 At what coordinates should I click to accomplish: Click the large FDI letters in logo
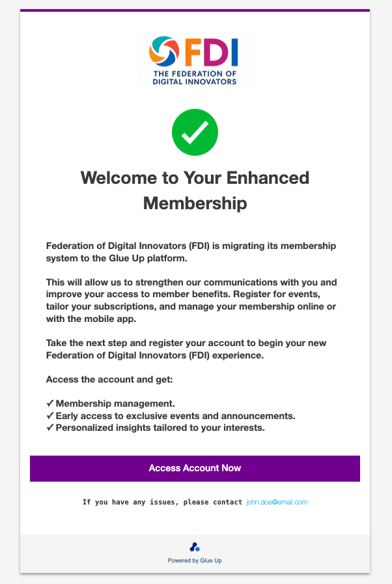(x=211, y=52)
